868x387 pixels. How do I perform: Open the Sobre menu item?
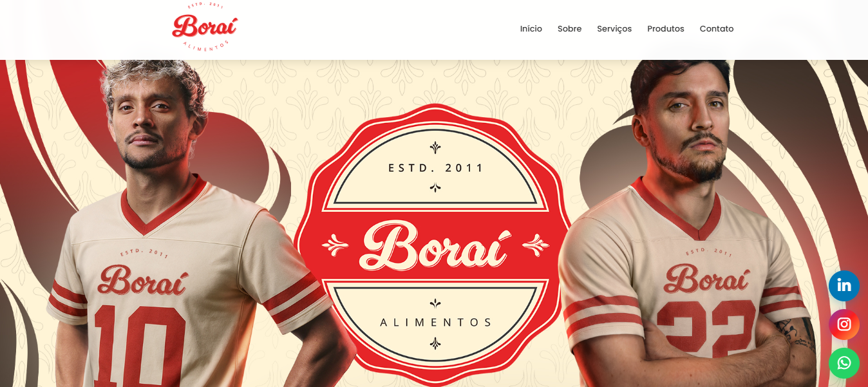pos(569,29)
